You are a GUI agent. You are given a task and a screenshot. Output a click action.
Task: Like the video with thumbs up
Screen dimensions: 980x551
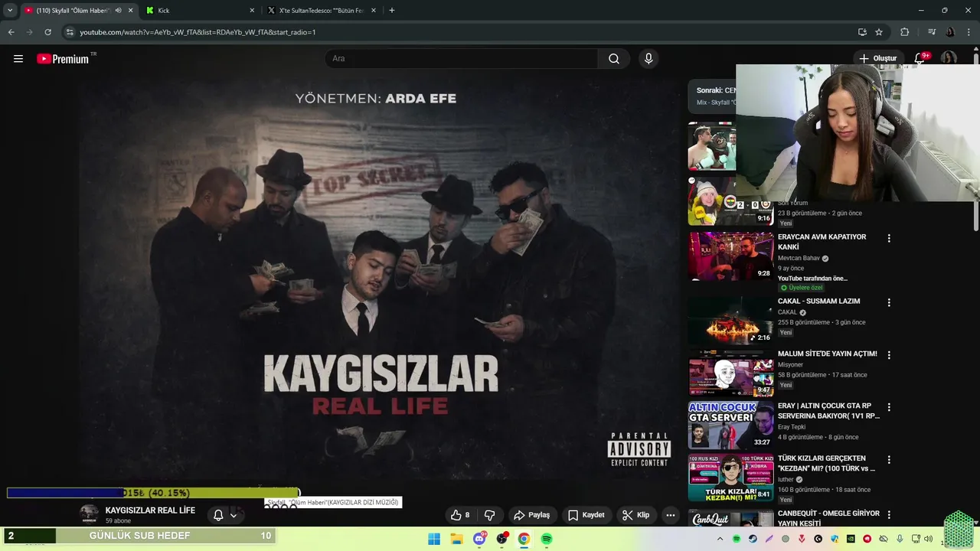coord(460,515)
